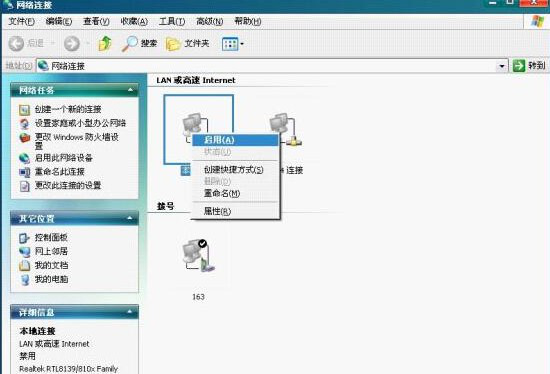Image resolution: width=550 pixels, height=374 pixels.
Task: Click the Windows firewall icon
Action: point(24,137)
